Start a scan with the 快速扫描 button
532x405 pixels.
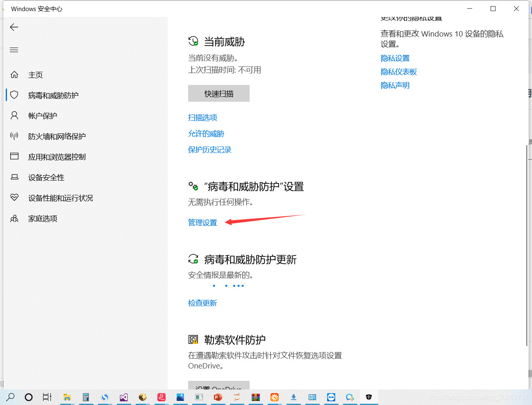[x=219, y=94]
